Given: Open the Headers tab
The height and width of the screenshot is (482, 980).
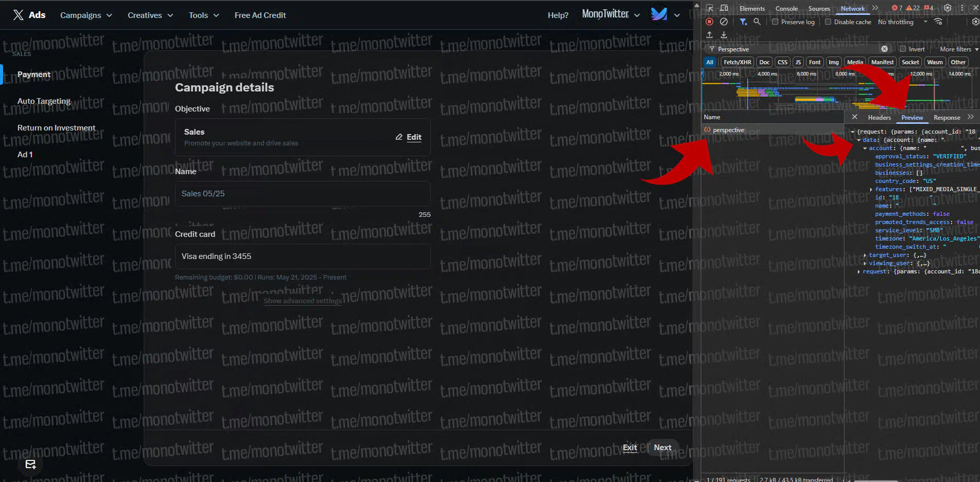Looking at the screenshot, I should (879, 118).
